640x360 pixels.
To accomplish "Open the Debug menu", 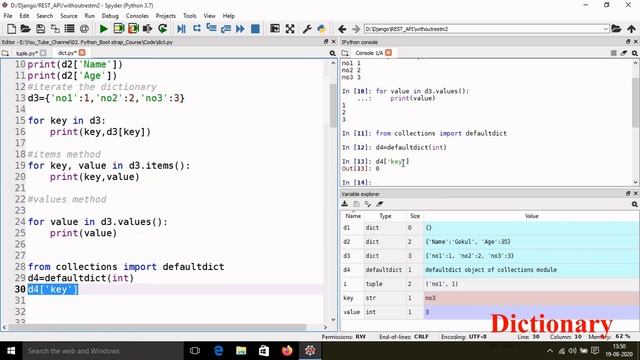I will 110,16.
